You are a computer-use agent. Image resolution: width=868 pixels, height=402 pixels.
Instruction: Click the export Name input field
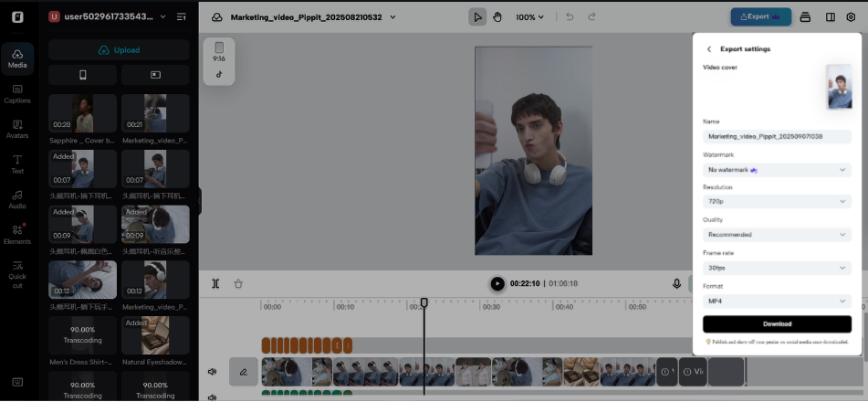pyautogui.click(x=777, y=136)
